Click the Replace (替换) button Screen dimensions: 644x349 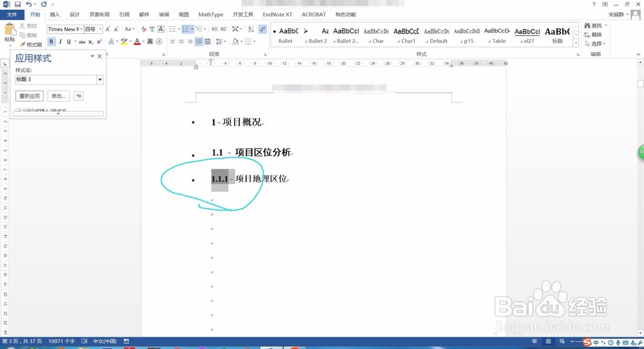593,35
